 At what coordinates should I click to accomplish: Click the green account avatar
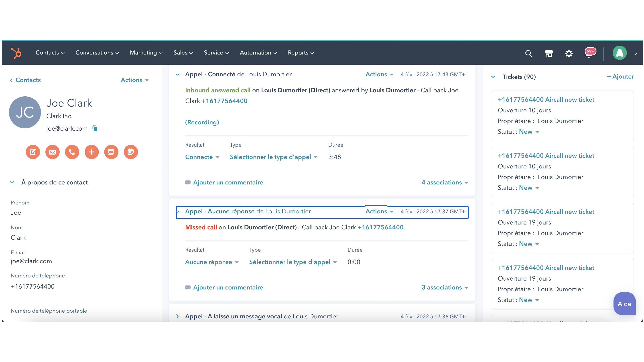tap(620, 53)
